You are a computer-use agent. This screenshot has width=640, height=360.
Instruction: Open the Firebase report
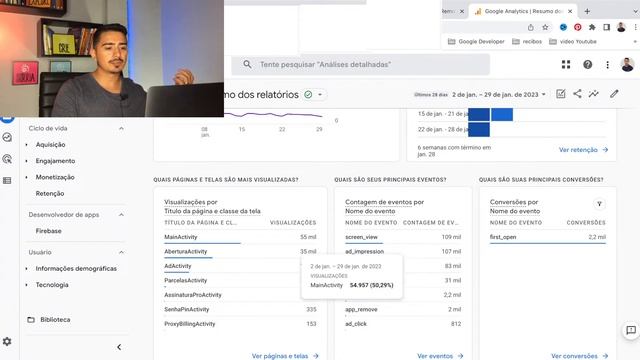tap(48, 231)
